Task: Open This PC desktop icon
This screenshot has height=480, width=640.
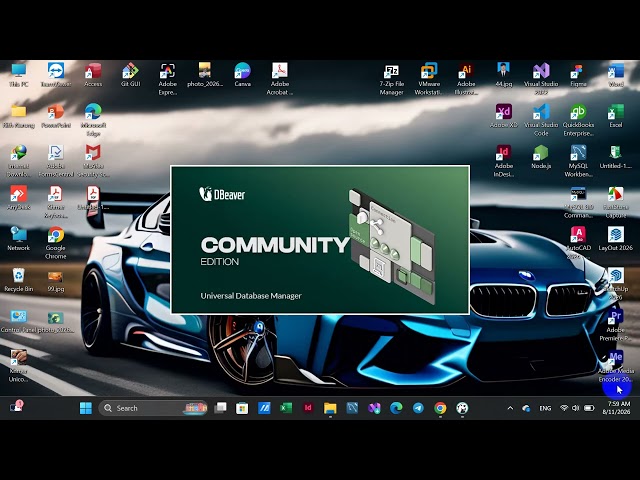Action: (x=18, y=75)
